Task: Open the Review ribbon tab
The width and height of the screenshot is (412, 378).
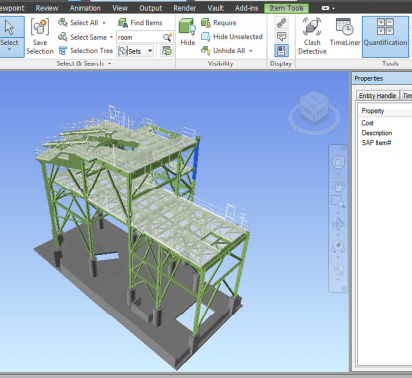Action: point(47,8)
